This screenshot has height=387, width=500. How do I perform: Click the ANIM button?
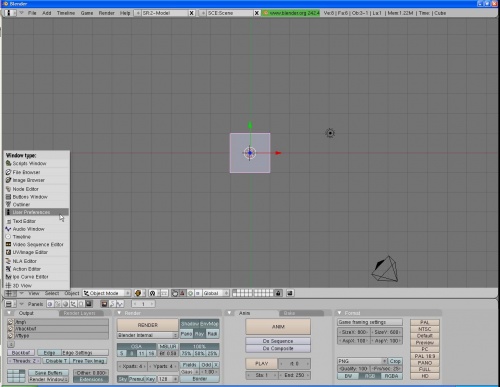click(278, 327)
